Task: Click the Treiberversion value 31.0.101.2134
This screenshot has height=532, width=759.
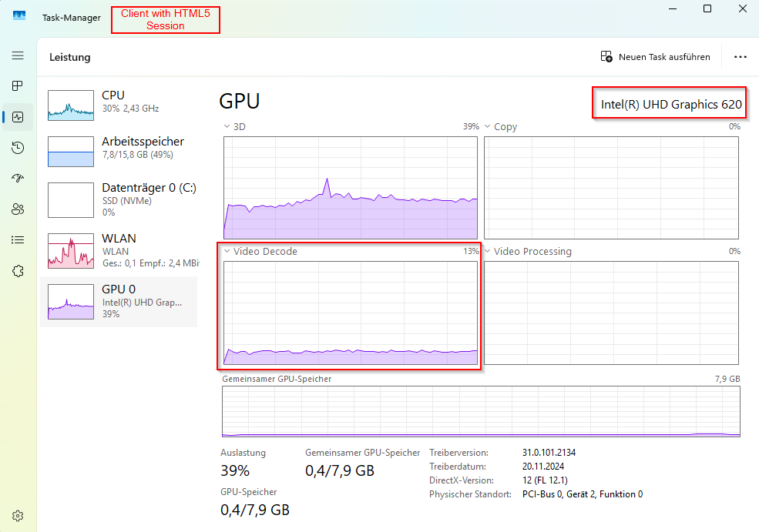Action: tap(549, 453)
